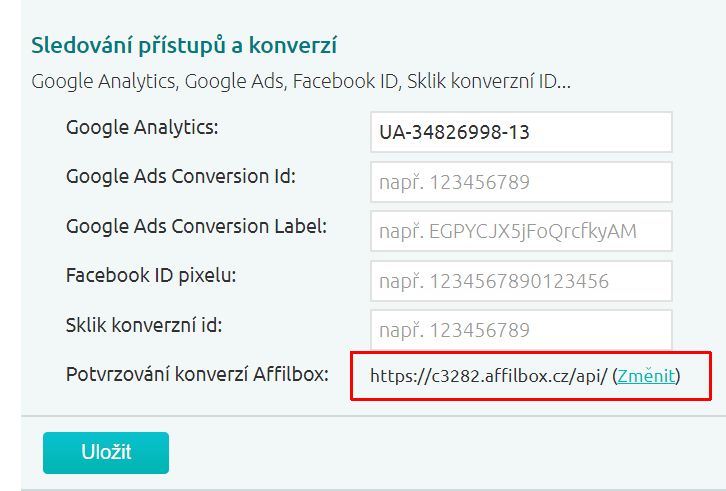Click the Potvrzování konverzí Affilbox label
The height and width of the screenshot is (491, 726).
point(197,374)
